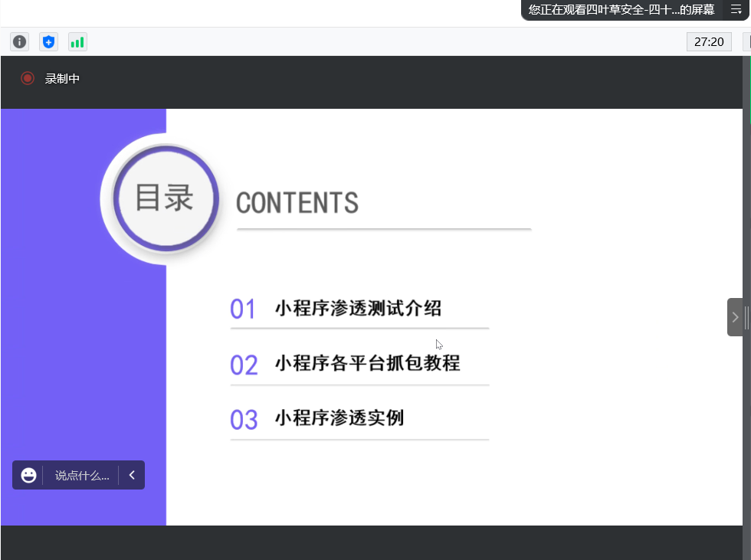
Task: Select "小程序各平台抓包教程" contents item
Action: 367,363
